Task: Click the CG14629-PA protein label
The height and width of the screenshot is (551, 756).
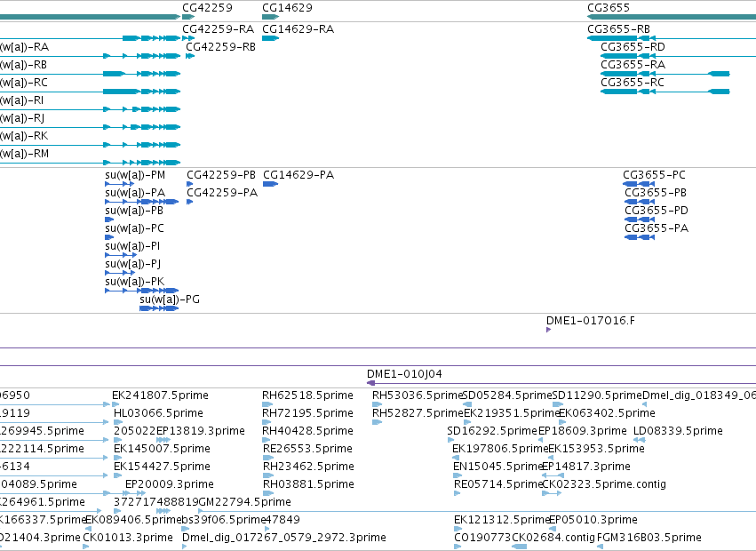Action: (x=298, y=175)
